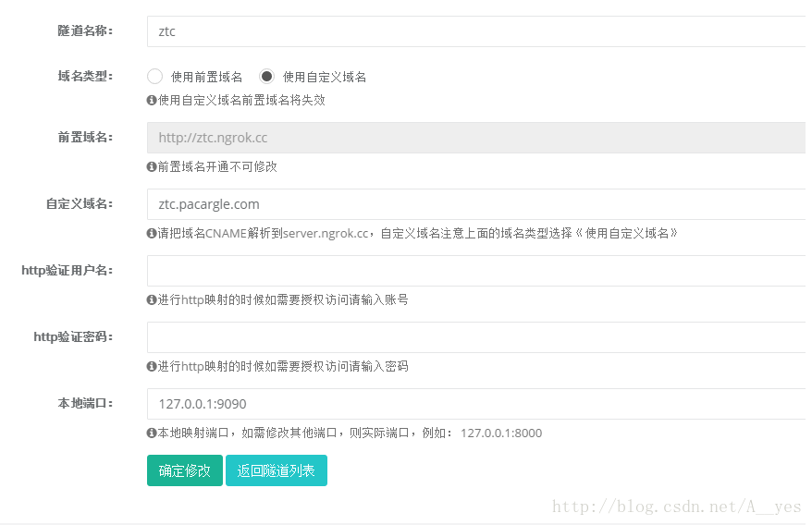Click info icon beside 使用自定义域名前置域名将失效
This screenshot has width=812, height=525.
tap(152, 100)
